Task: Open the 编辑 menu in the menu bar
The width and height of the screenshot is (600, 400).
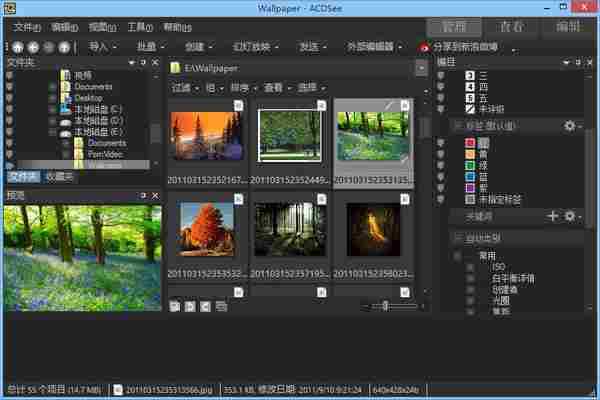Action: (65, 27)
